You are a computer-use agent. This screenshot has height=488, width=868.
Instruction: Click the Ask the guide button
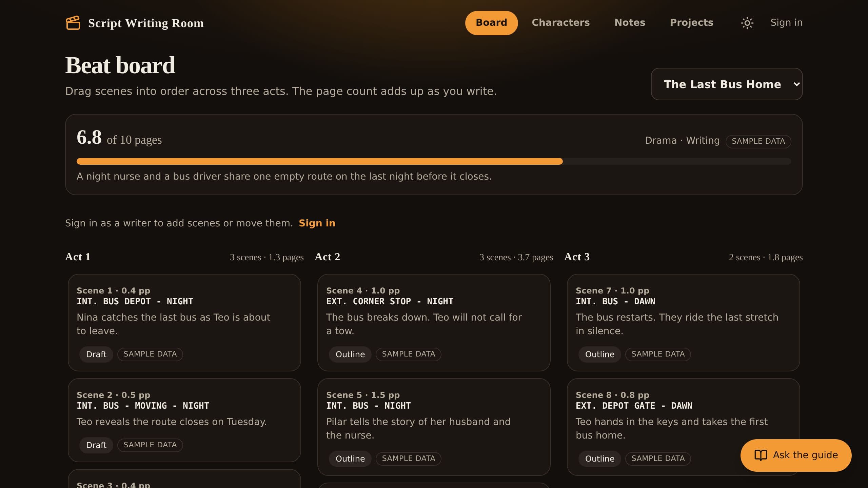pyautogui.click(x=796, y=455)
